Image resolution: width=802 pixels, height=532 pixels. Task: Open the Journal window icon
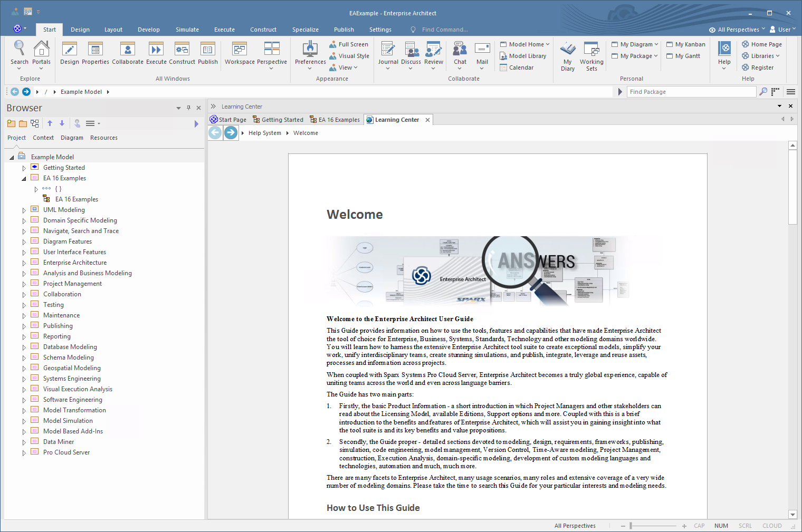[x=388, y=50]
